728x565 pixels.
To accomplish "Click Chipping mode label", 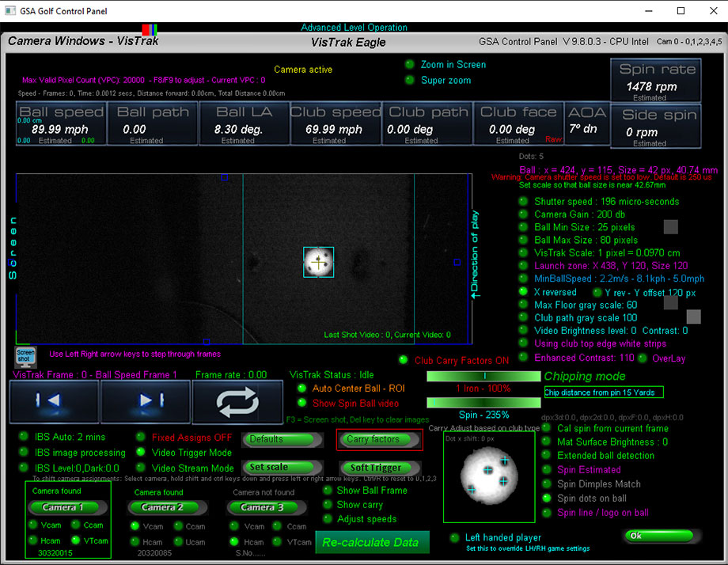I will 585,376.
